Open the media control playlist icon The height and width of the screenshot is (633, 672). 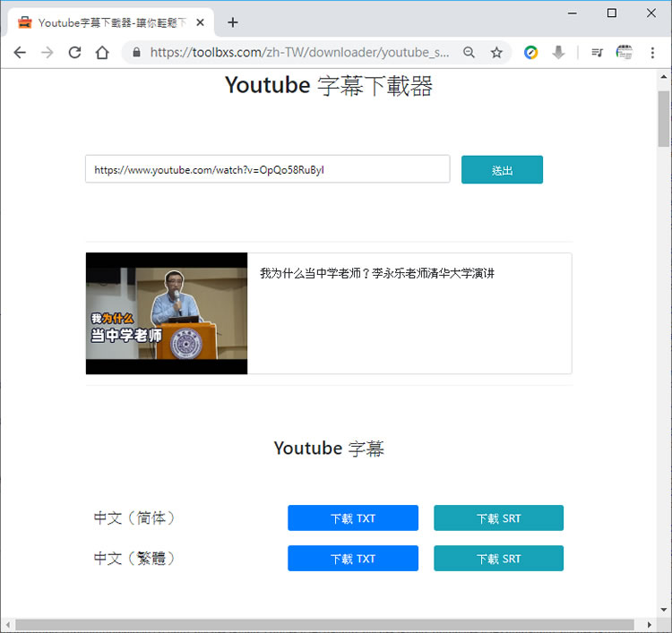(x=597, y=52)
